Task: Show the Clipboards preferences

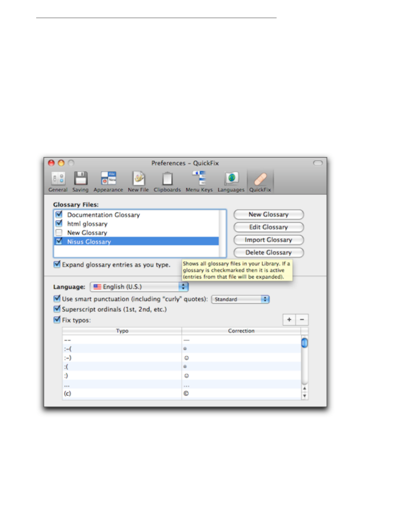Action: 167,181
